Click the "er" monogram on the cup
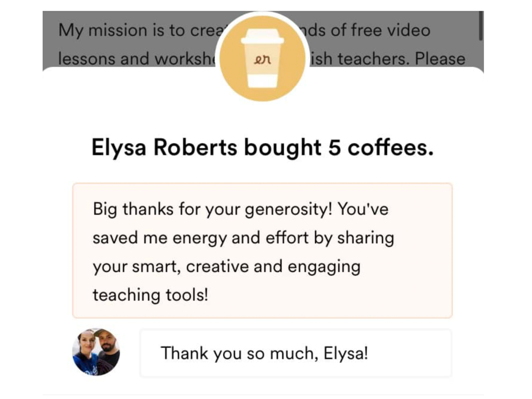 262,60
